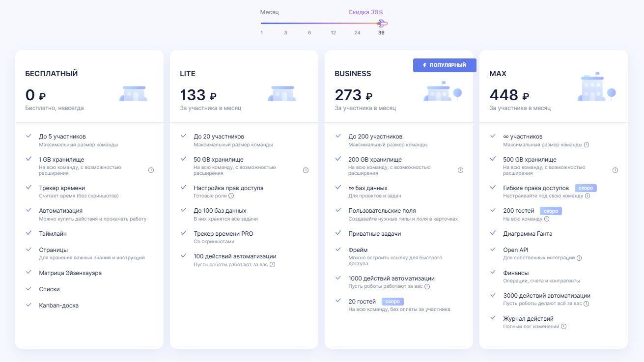
Task: Click the rocket slider handle
Action: point(382,23)
